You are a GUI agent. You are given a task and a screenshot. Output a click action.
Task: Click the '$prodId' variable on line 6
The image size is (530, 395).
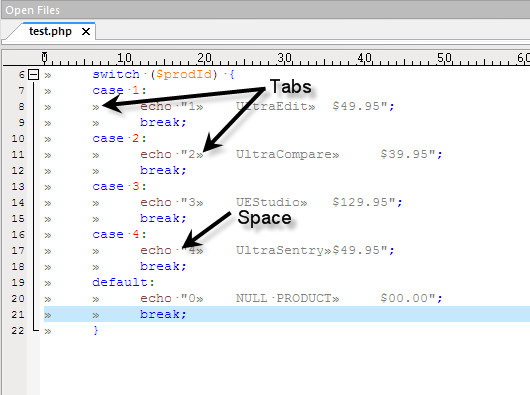pos(185,74)
